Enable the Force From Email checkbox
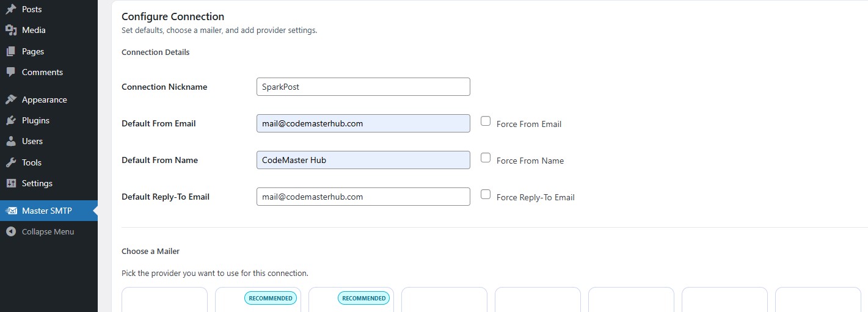 [486, 121]
